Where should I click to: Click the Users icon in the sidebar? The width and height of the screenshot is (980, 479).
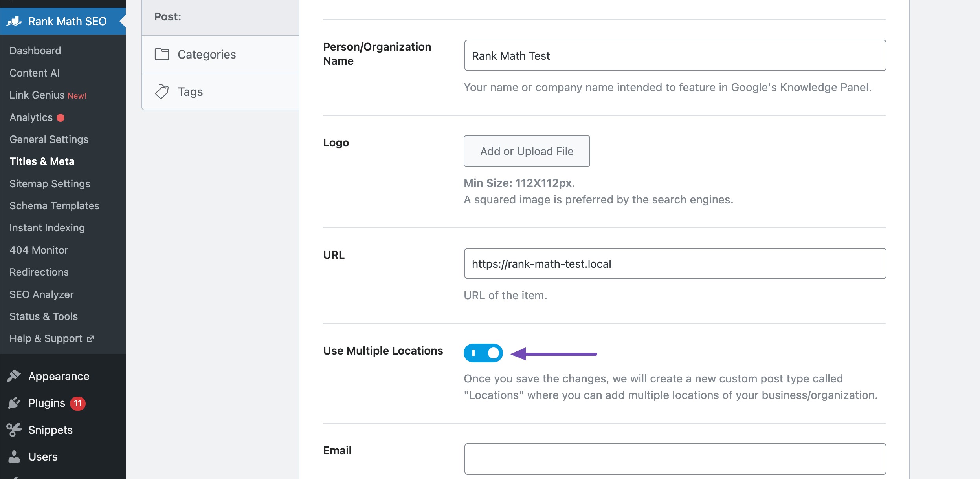click(x=14, y=456)
